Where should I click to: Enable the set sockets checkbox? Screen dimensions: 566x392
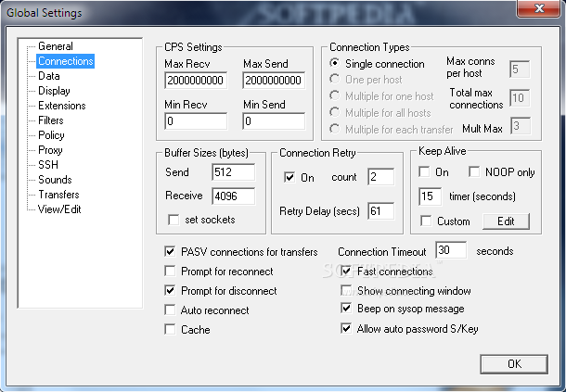coord(172,220)
